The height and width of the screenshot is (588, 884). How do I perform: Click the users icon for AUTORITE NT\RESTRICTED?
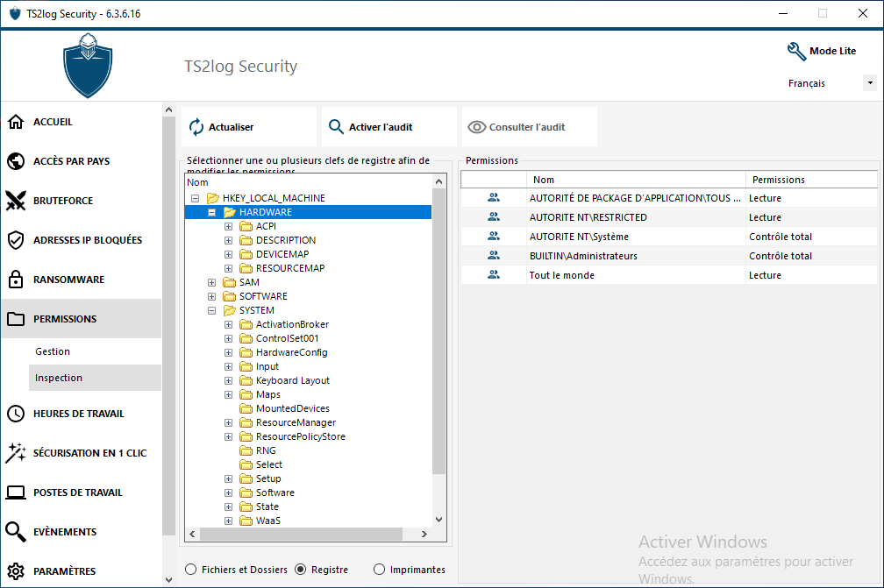[x=494, y=216]
